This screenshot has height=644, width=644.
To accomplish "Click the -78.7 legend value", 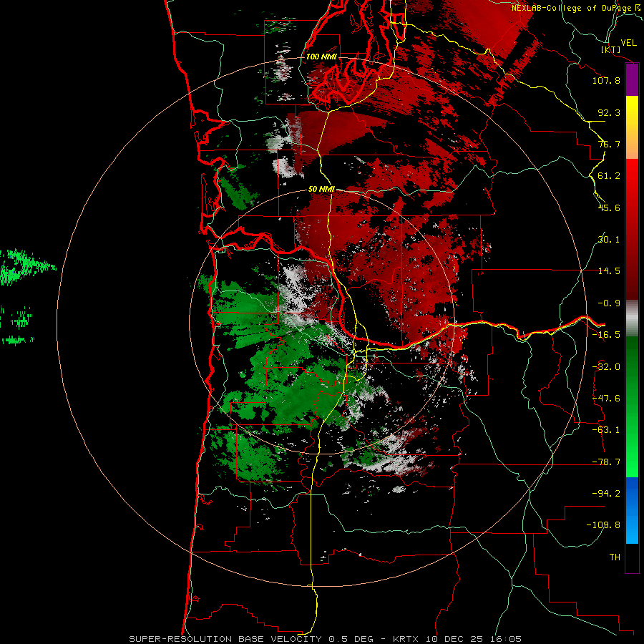I will click(x=606, y=462).
